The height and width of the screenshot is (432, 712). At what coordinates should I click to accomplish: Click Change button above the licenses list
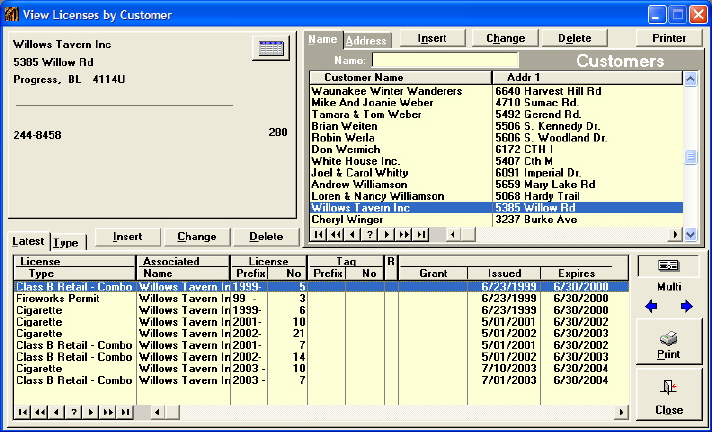pyautogui.click(x=196, y=237)
